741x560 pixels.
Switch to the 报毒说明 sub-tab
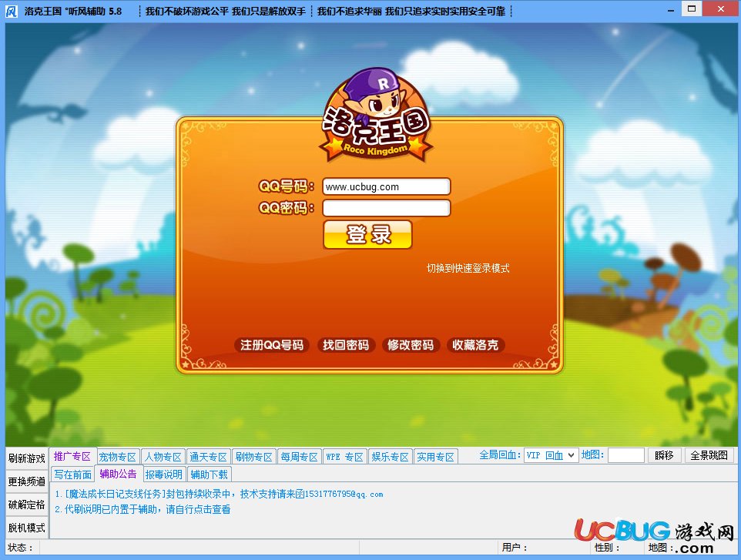tap(163, 474)
